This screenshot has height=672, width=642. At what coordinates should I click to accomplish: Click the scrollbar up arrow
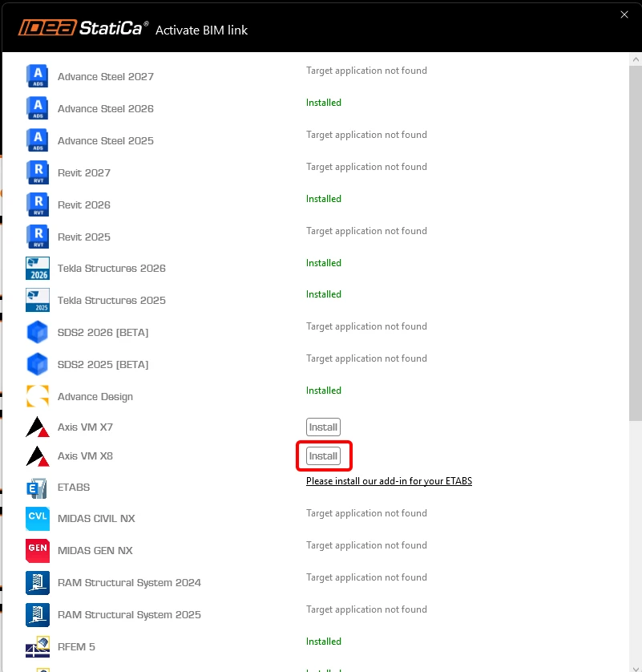coord(636,59)
